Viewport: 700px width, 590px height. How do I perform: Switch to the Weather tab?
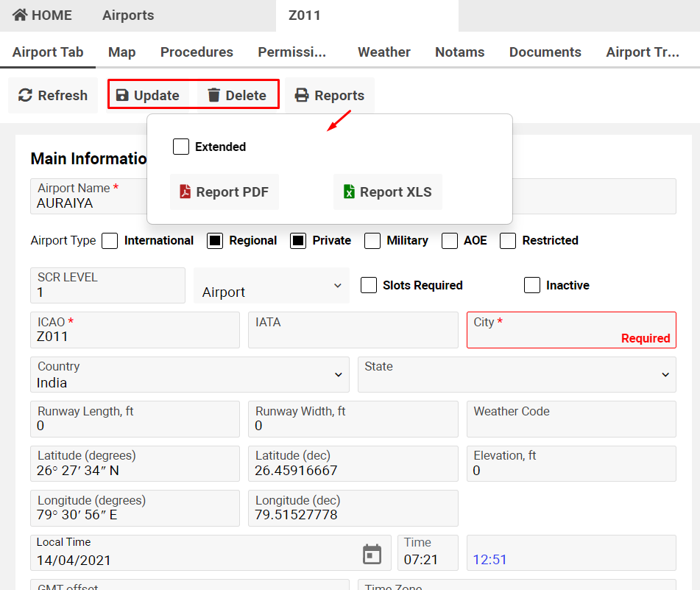(383, 52)
